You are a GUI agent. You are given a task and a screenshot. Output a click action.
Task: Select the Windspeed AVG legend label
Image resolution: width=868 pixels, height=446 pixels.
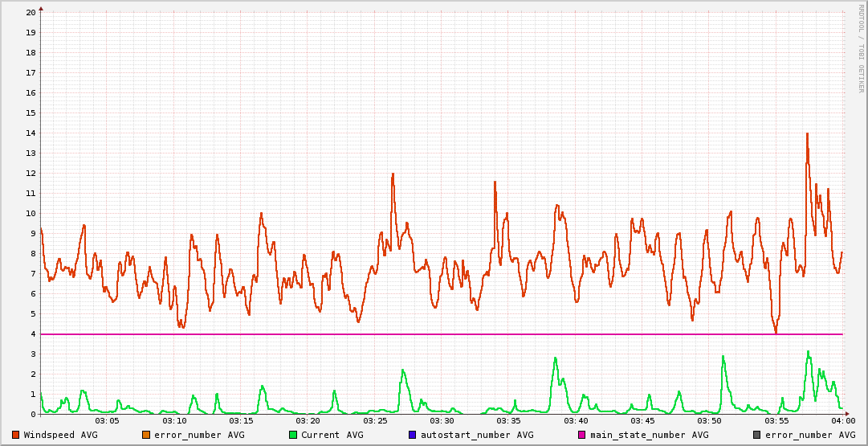(60, 435)
